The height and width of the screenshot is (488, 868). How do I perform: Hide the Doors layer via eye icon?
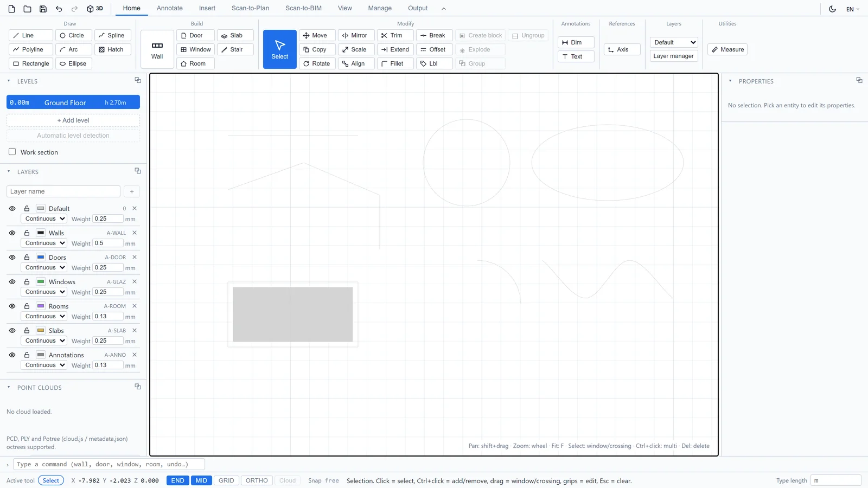[12, 257]
